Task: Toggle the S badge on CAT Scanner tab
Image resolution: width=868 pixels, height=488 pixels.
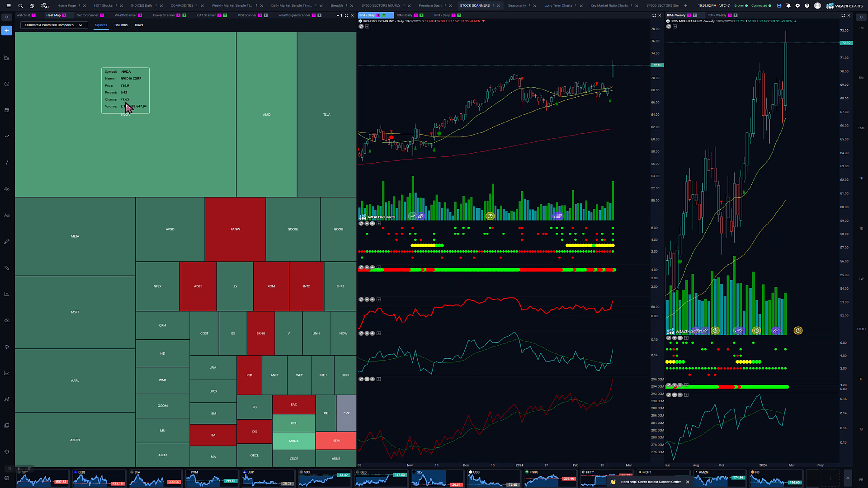Action: click(x=219, y=15)
